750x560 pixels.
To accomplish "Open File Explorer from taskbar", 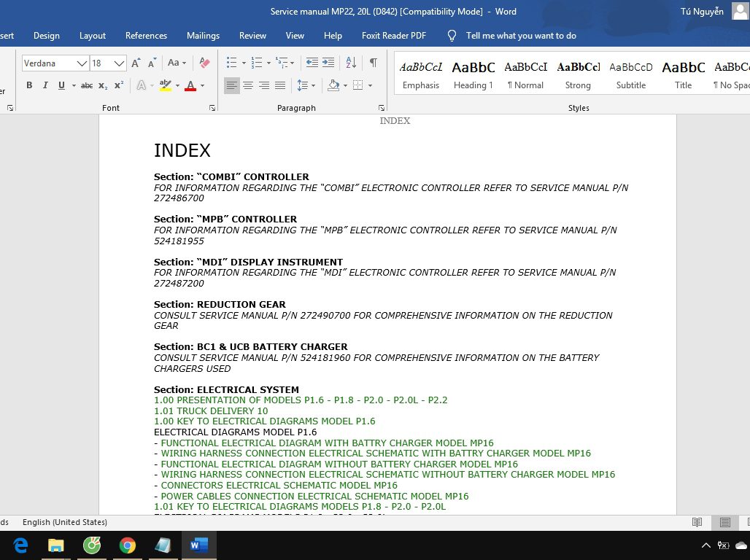I will pyautogui.click(x=56, y=545).
